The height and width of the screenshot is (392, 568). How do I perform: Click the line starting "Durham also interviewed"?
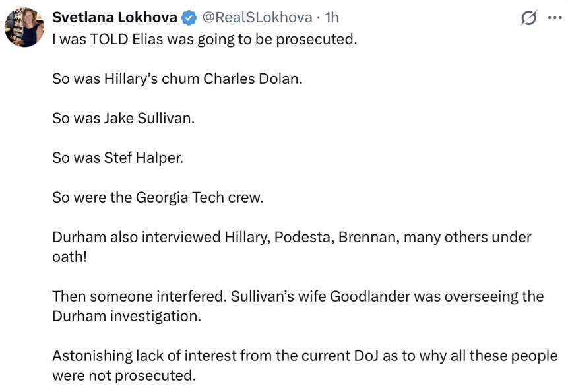point(292,238)
